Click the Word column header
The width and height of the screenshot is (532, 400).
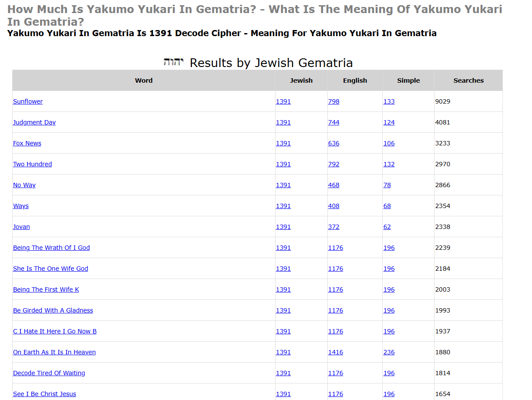point(144,81)
